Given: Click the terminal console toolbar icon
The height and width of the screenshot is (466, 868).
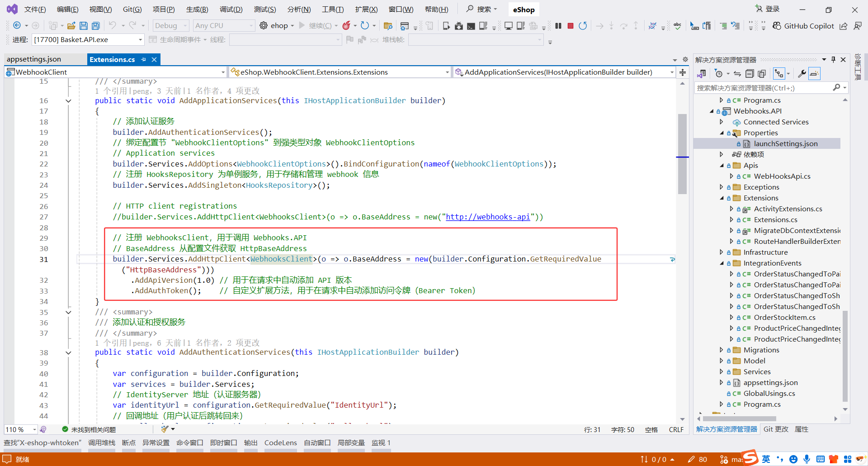Looking at the screenshot, I should coord(471,26).
